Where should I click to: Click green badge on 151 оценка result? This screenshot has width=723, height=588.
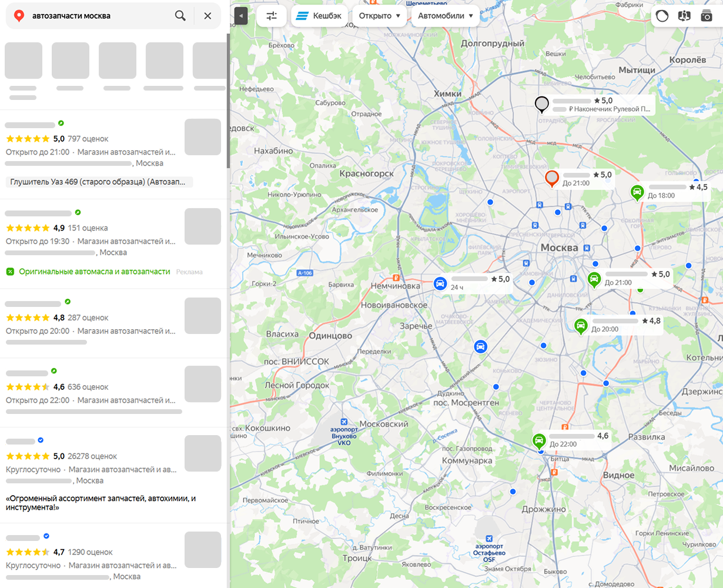pos(78,212)
